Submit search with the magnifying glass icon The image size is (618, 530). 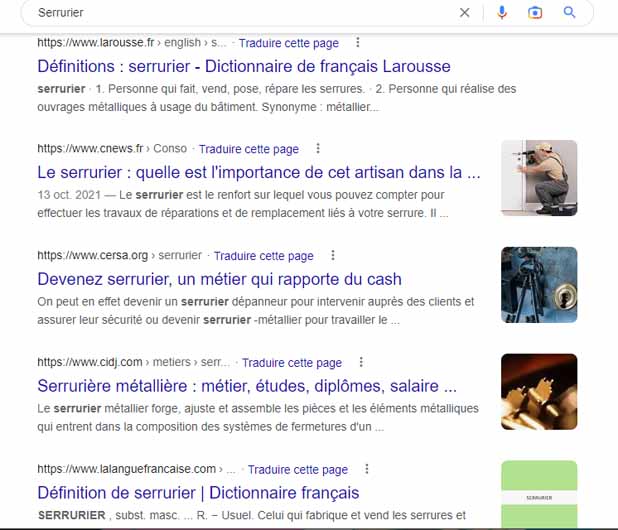(x=569, y=13)
